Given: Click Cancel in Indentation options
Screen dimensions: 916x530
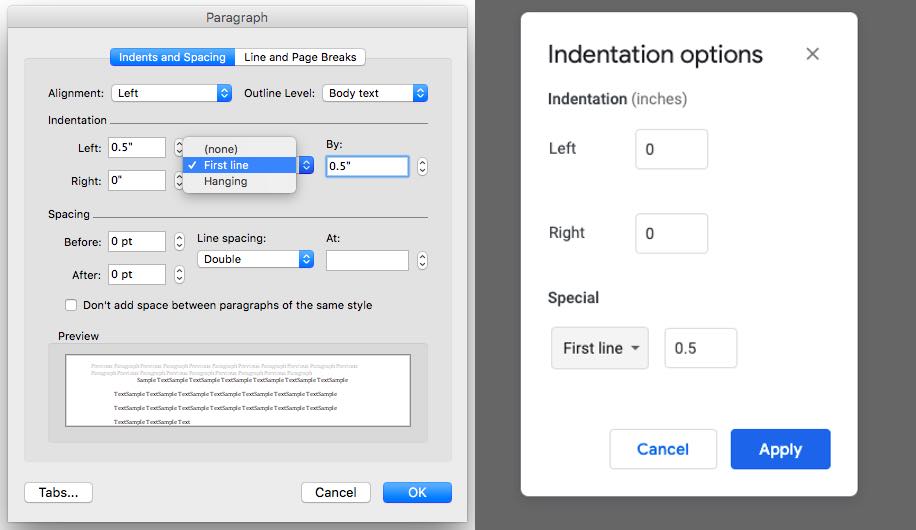Looking at the screenshot, I should click(663, 449).
